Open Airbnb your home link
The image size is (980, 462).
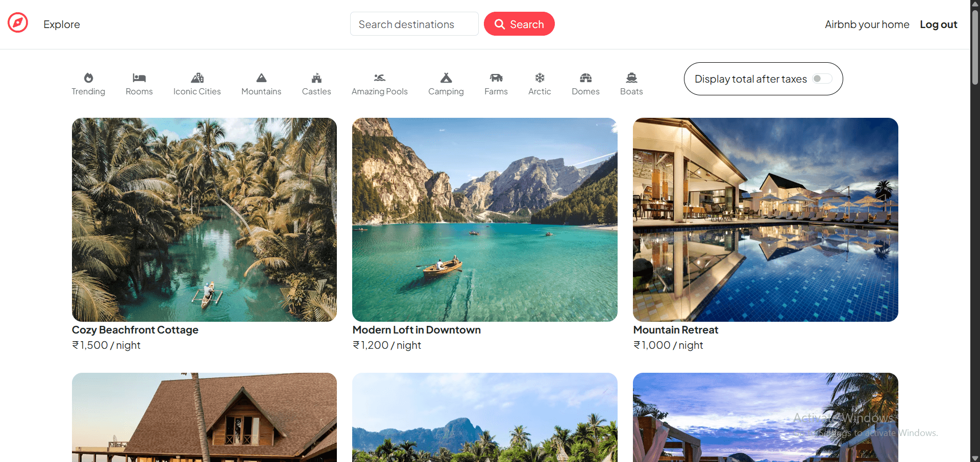(x=867, y=24)
